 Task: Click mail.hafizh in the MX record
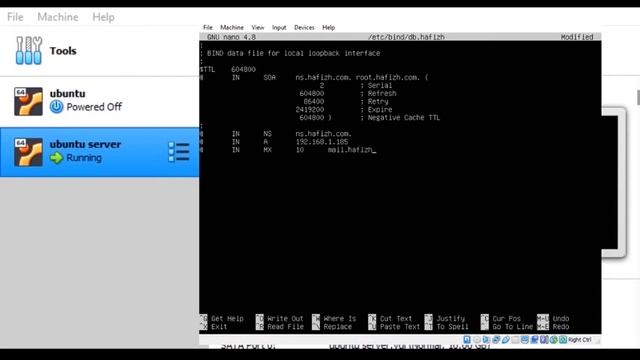pos(350,150)
